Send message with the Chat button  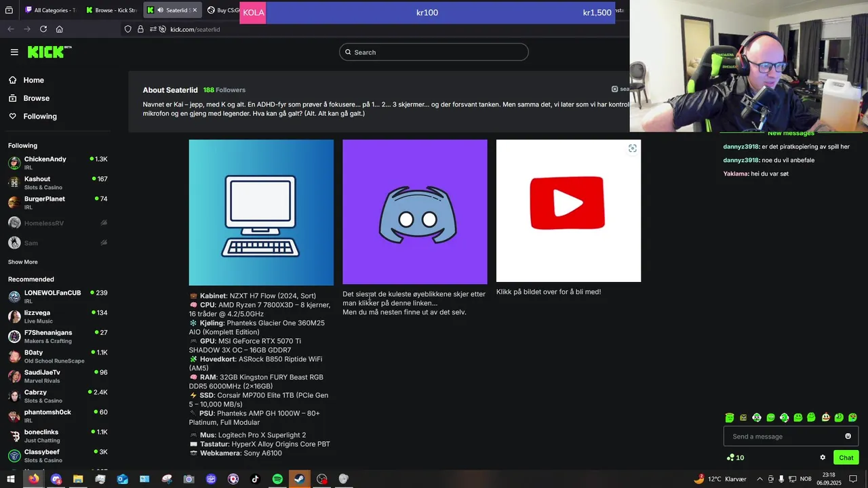pos(846,457)
